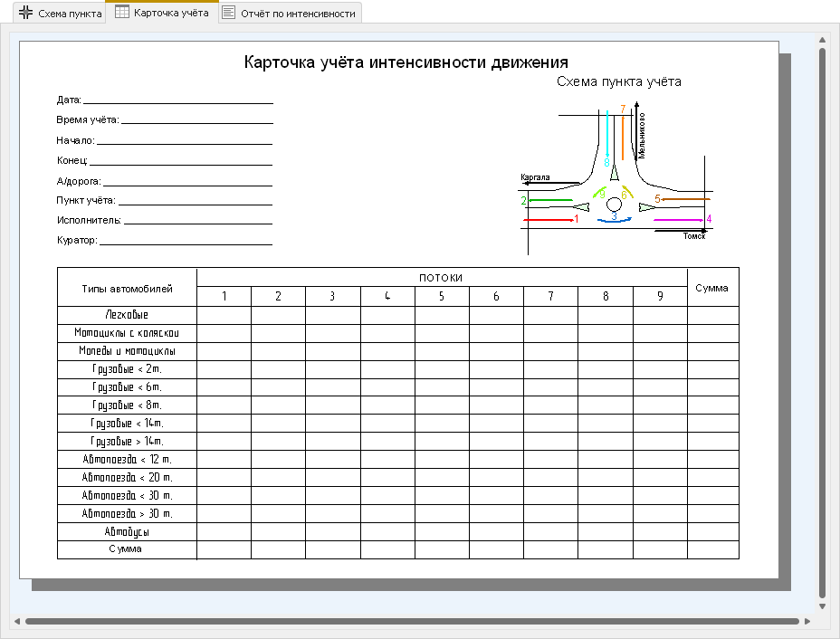The width and height of the screenshot is (840, 639).
Task: Click the report icon on Отчёт tab
Action: (229, 13)
